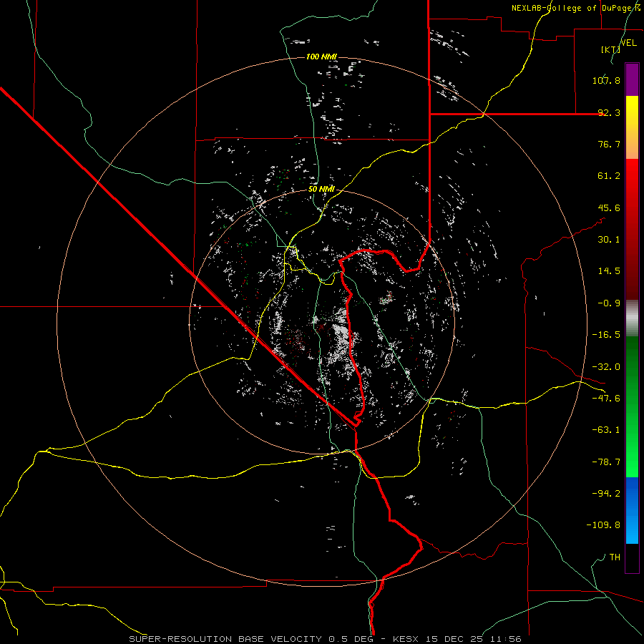This screenshot has width=644, height=644.
Task: Pick the blue band of the color bar
Action: (x=632, y=510)
